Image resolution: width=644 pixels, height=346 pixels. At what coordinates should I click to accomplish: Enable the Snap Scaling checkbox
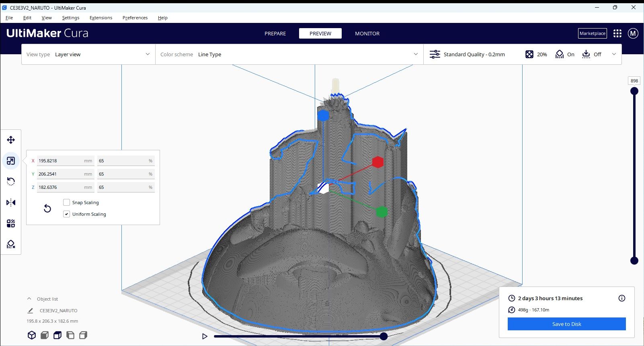point(67,203)
